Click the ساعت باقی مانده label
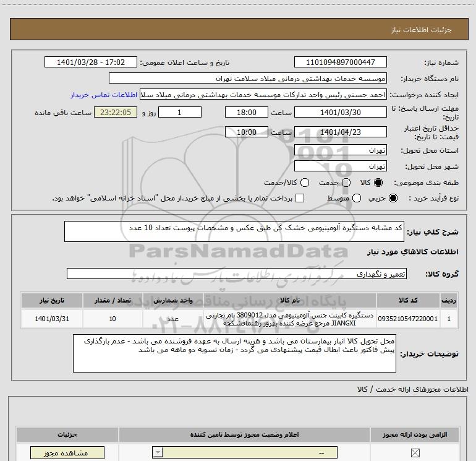Screen dimensions: 476x461 point(63,113)
